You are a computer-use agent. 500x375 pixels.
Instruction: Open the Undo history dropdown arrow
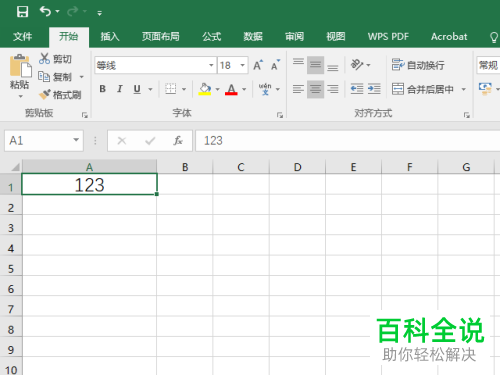point(58,12)
